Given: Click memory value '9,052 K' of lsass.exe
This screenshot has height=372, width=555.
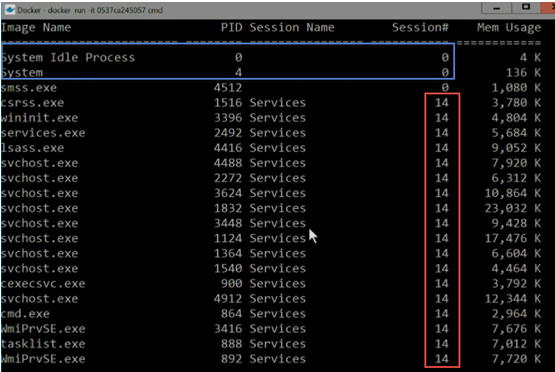Looking at the screenshot, I should (516, 148).
